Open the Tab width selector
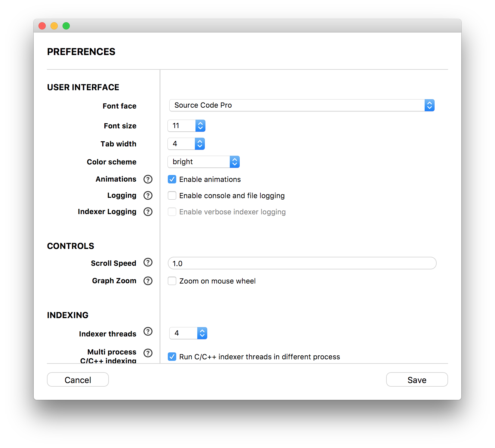 [x=186, y=144]
